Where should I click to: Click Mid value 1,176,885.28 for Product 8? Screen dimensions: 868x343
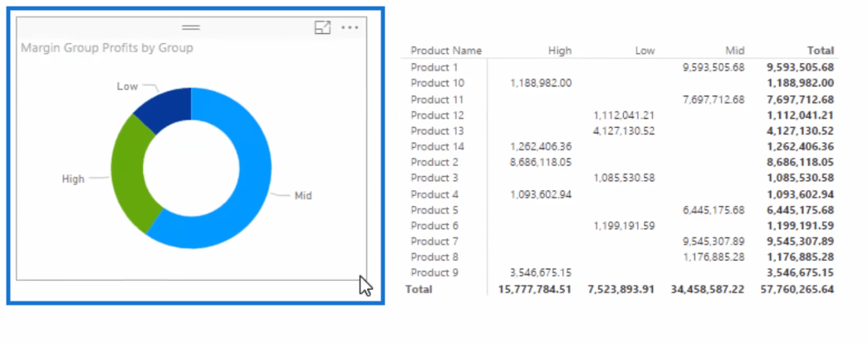click(714, 257)
